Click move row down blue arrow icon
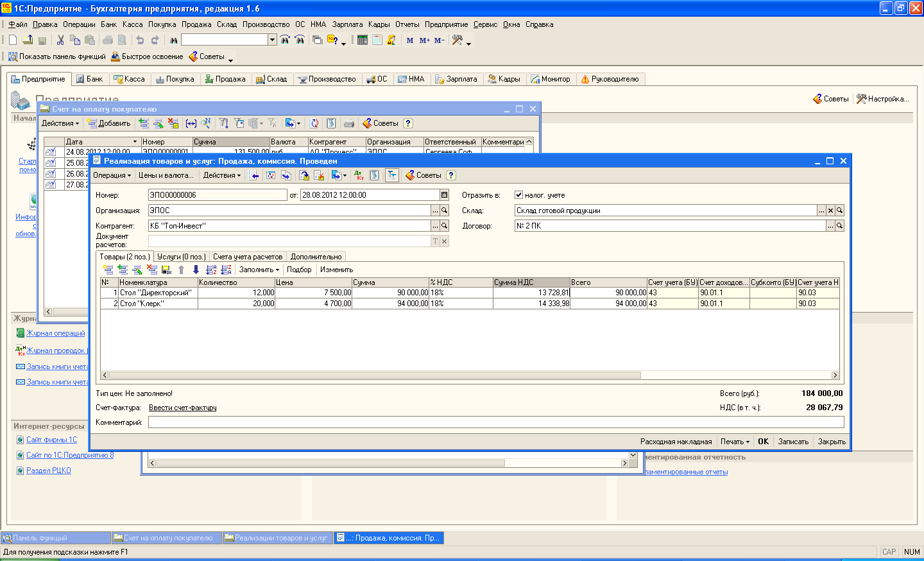Screen dimensions: 924x561 196,270
